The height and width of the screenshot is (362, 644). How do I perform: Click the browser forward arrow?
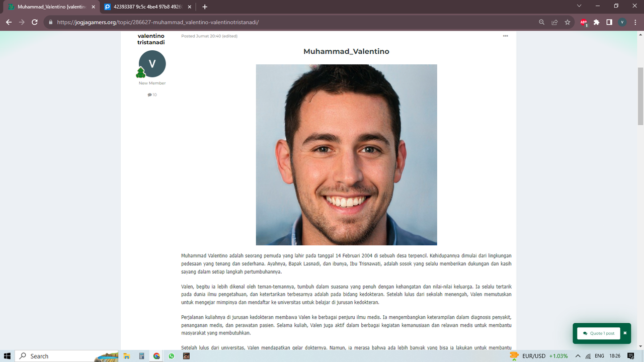(x=22, y=22)
